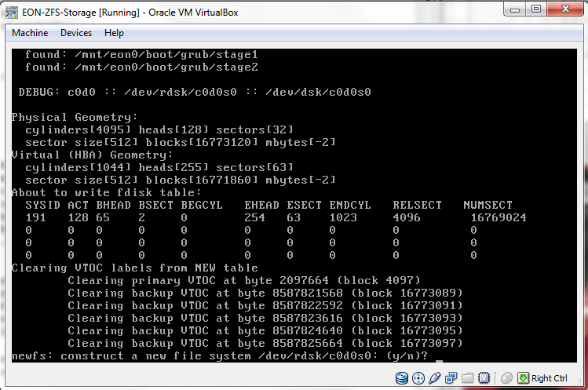Click the window title 'EON-ZFS-Storage [Running]'
This screenshot has width=588, height=390.
point(81,13)
